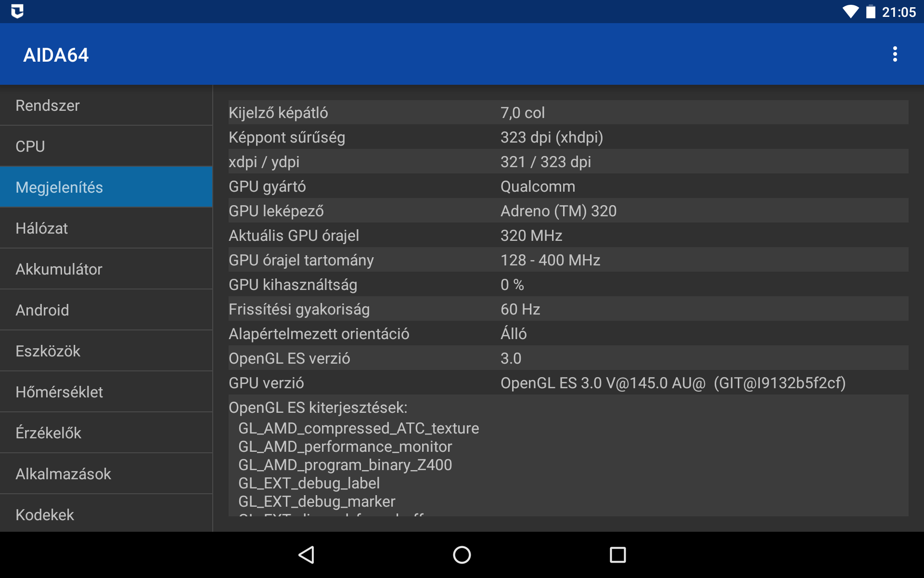Select the 321 / 323 dpi value
924x578 pixels.
[546, 162]
